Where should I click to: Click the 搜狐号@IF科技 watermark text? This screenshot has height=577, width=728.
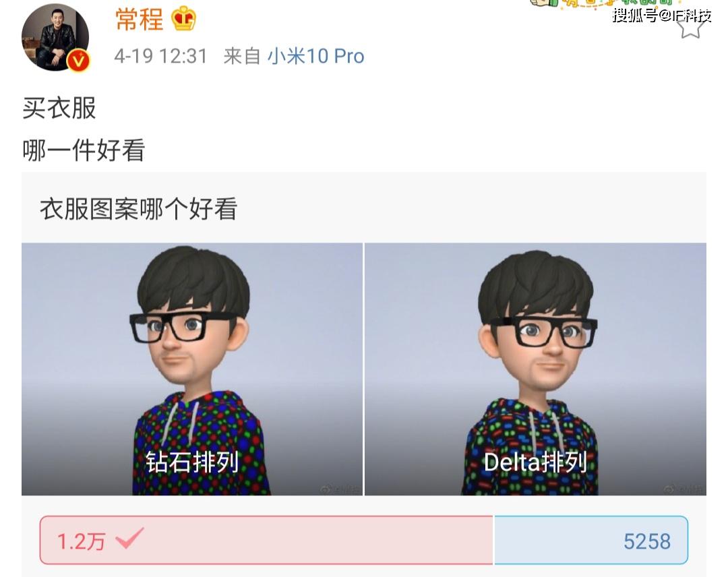tap(661, 16)
